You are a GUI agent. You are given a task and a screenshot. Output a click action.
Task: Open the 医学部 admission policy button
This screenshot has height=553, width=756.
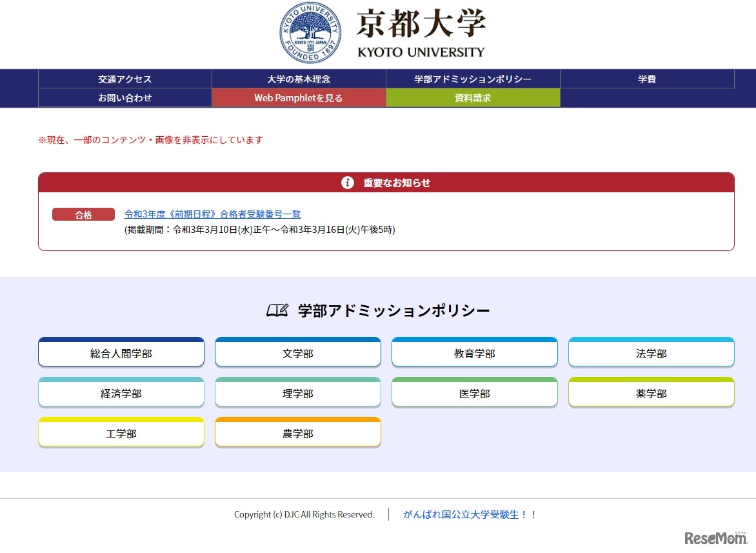coord(475,393)
